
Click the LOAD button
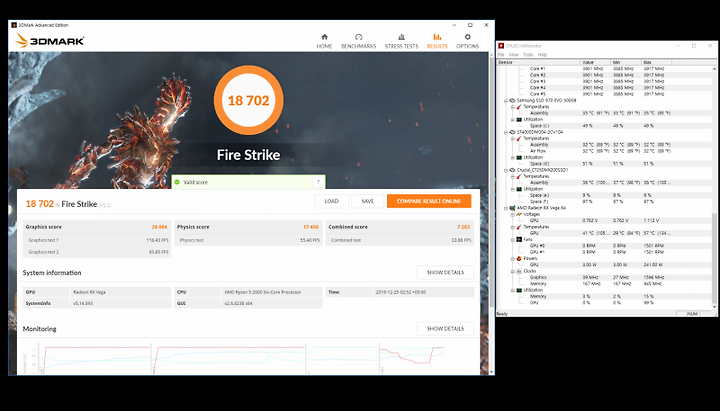click(331, 201)
